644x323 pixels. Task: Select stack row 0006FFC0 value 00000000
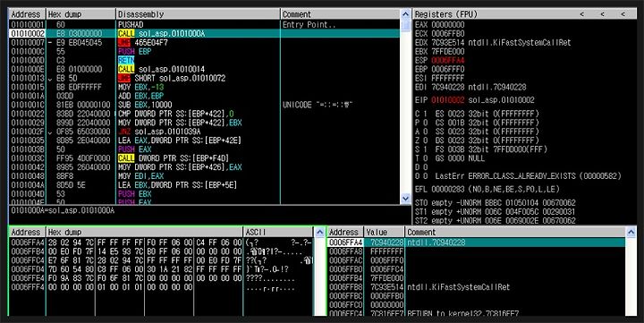point(477,305)
